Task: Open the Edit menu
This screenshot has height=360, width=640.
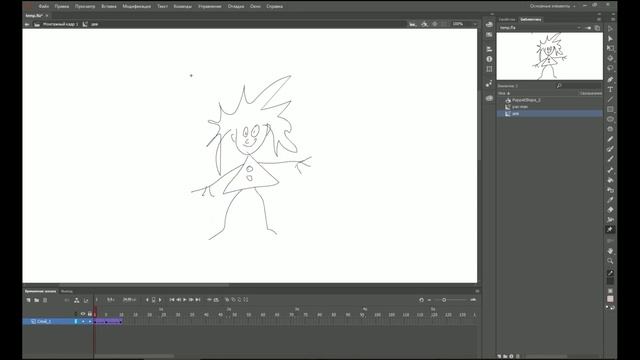Action: pyautogui.click(x=62, y=6)
